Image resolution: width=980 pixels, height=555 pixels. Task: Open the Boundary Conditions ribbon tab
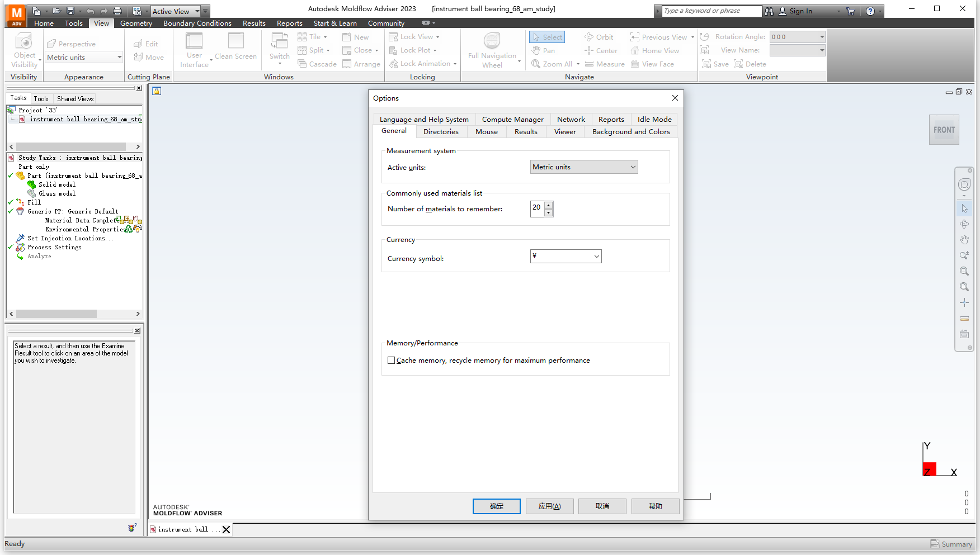pos(197,23)
